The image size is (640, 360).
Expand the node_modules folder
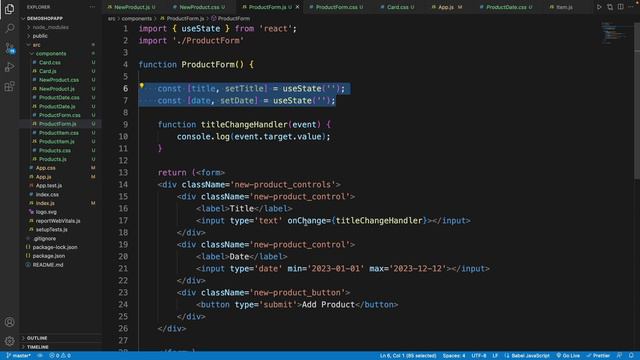coord(51,27)
